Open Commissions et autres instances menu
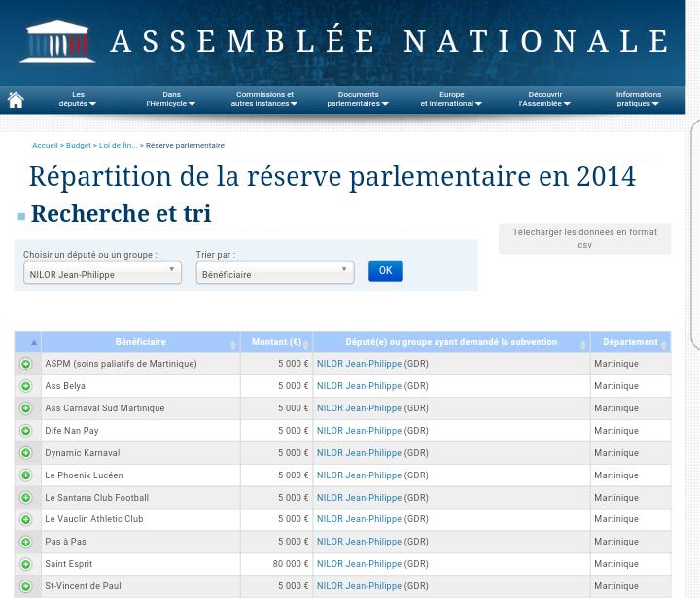 click(x=264, y=99)
